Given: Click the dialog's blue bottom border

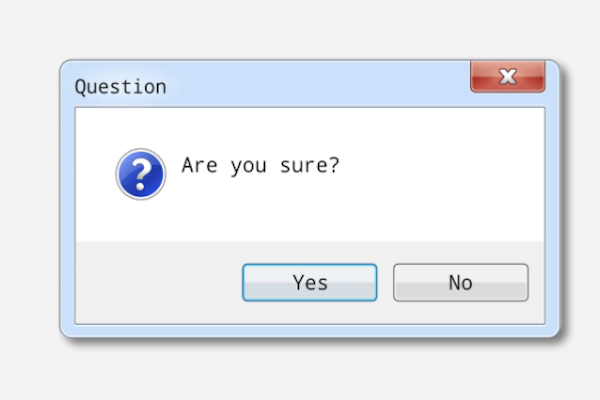Looking at the screenshot, I should point(310,331).
